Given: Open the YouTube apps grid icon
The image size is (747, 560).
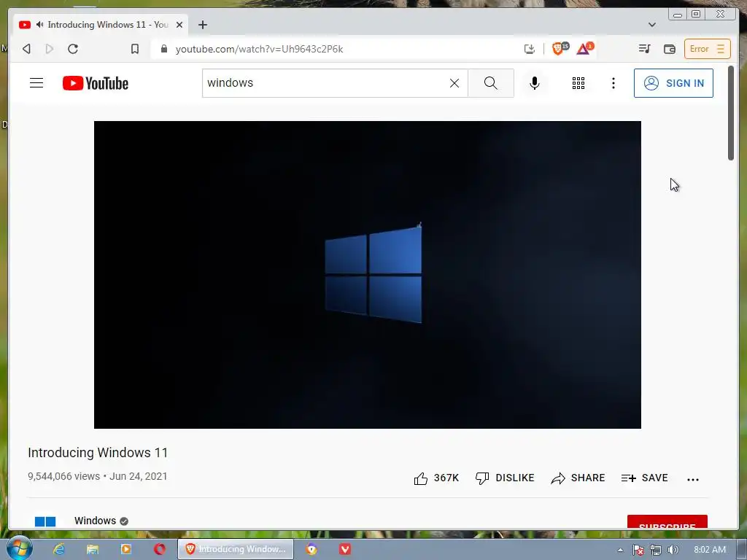Looking at the screenshot, I should tap(578, 83).
